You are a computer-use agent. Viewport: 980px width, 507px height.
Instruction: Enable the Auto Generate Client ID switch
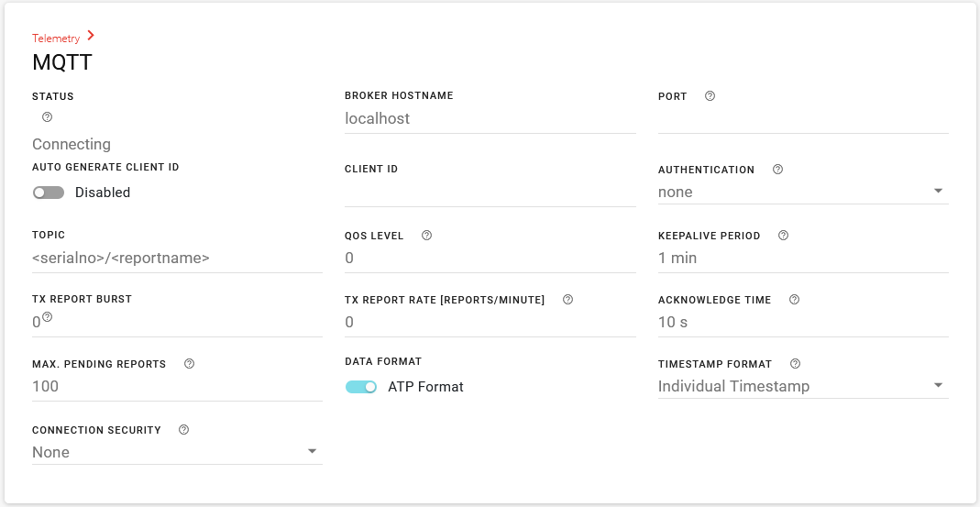(49, 193)
